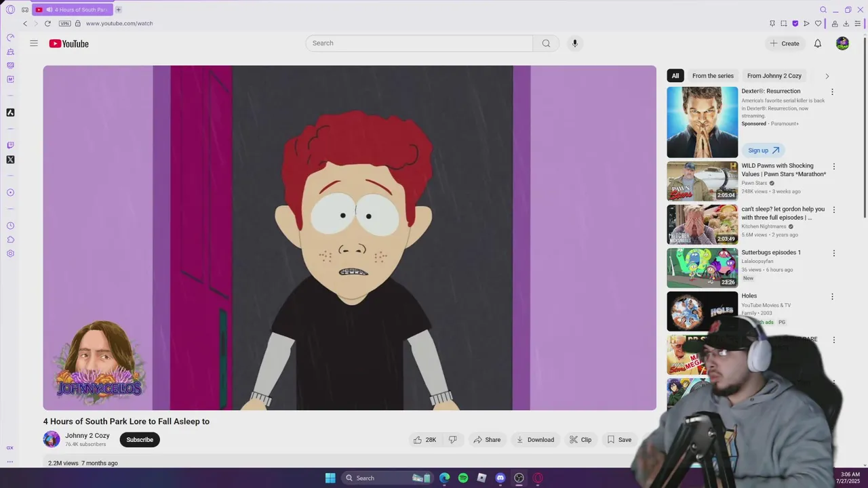Toggle the VPN badge in address bar
The width and height of the screenshot is (868, 488).
click(65, 23)
